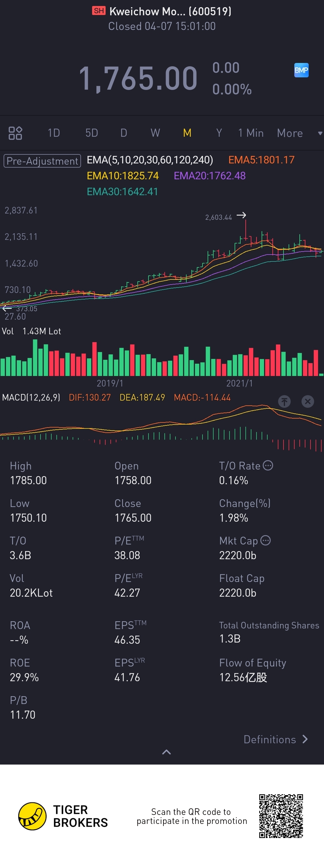
Task: Tap the Mkt Cap 2220.0b value
Action: click(x=238, y=555)
